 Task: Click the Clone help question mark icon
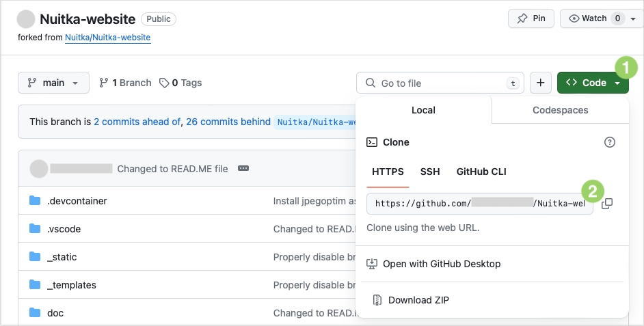click(610, 142)
